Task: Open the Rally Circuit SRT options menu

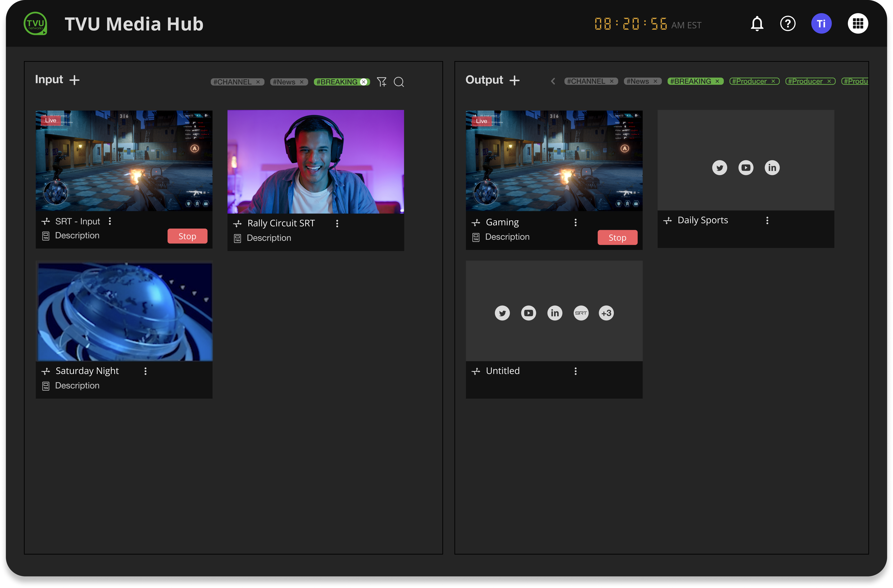Action: [x=337, y=224]
